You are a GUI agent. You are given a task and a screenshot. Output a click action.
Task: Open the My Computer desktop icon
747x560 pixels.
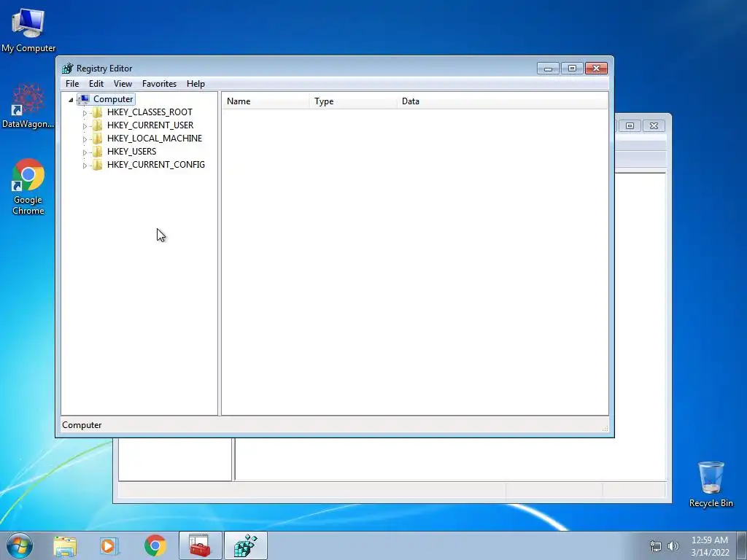click(x=28, y=29)
